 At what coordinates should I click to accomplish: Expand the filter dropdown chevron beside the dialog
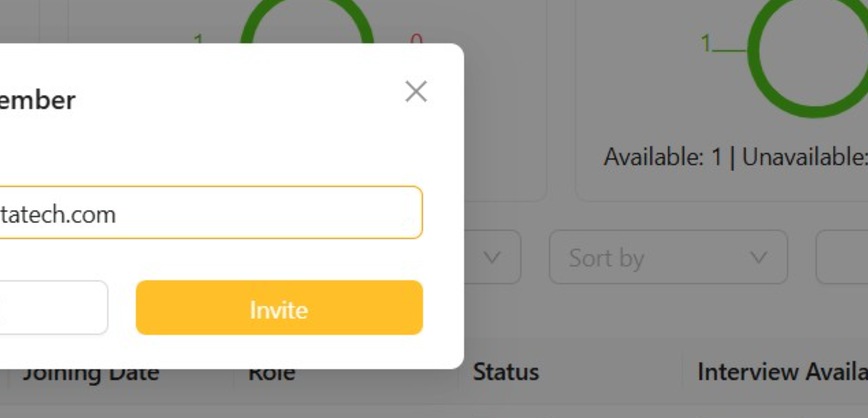tap(492, 257)
